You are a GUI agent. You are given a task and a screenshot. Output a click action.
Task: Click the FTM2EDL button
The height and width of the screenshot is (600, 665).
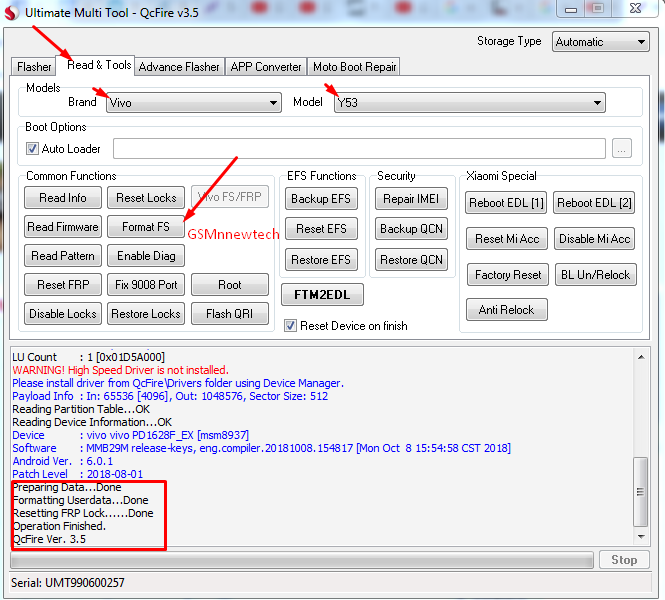322,295
